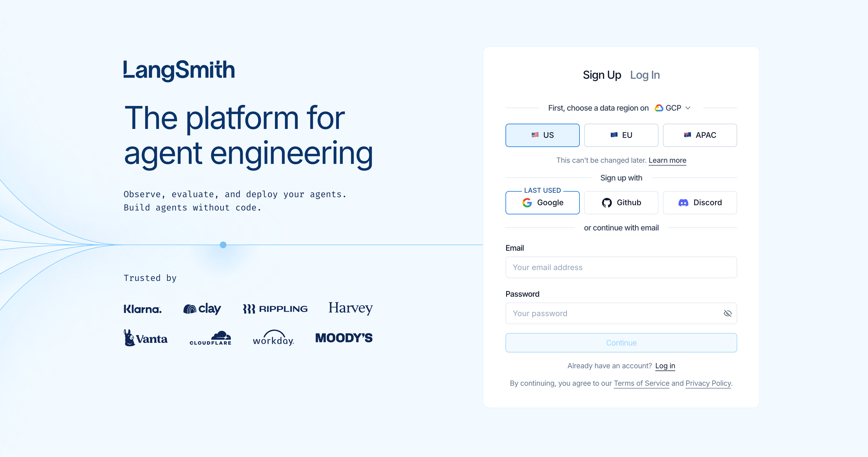868x457 pixels.
Task: Click the Google Cloud icon beside GCP
Action: click(x=659, y=108)
